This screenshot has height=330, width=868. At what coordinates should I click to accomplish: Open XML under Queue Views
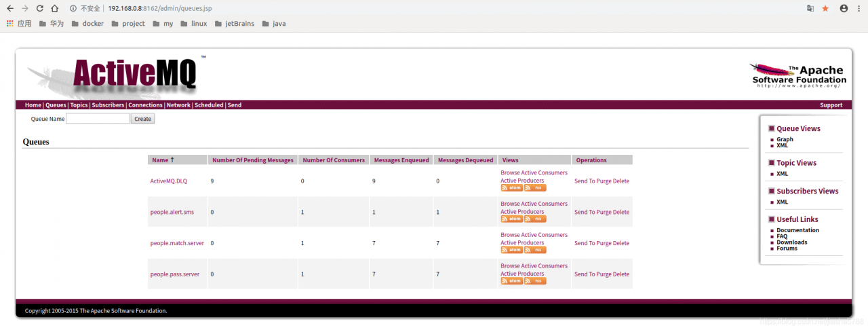(x=782, y=145)
